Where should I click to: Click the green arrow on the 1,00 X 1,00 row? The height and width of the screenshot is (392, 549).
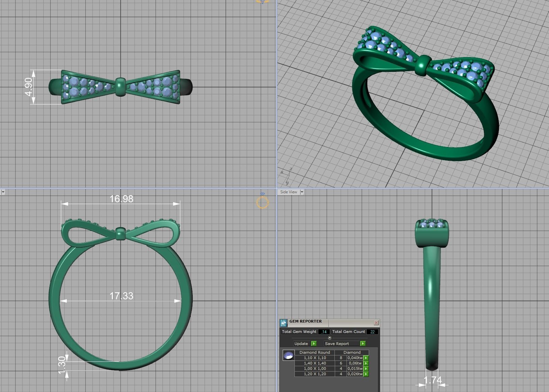click(366, 369)
